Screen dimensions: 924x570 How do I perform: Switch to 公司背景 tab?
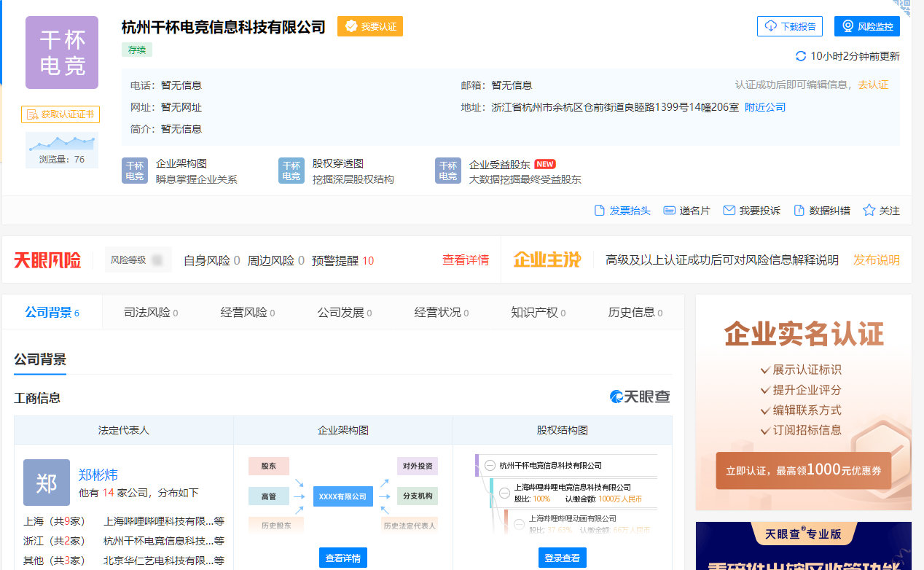click(x=52, y=313)
